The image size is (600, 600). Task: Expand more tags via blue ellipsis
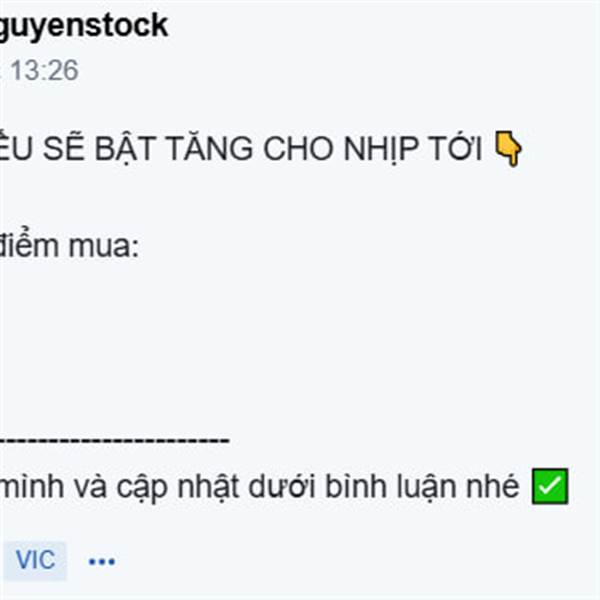(102, 562)
